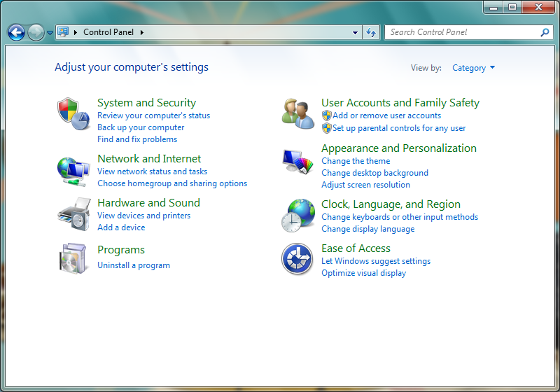The width and height of the screenshot is (560, 392).
Task: Open System and Security heading
Action: tap(146, 103)
